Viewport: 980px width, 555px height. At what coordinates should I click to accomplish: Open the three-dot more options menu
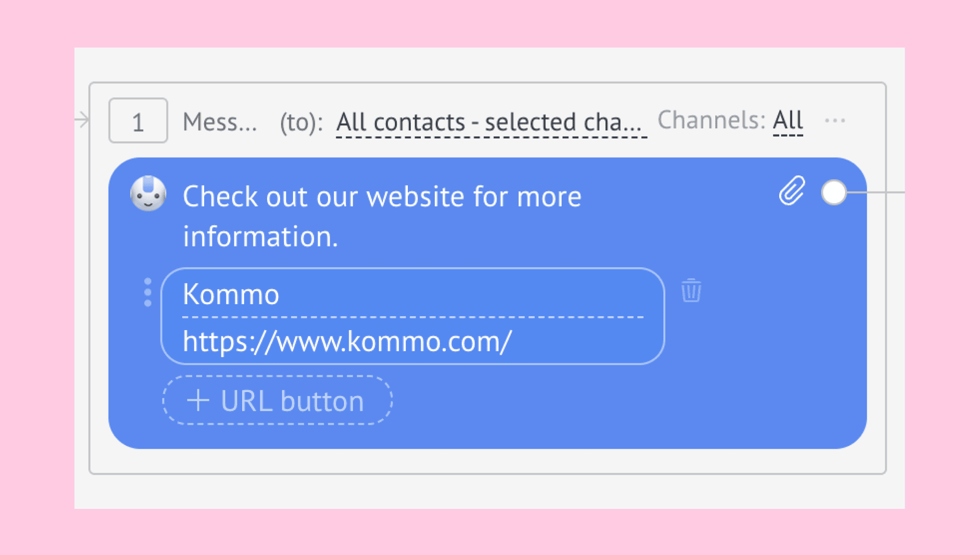[835, 121]
